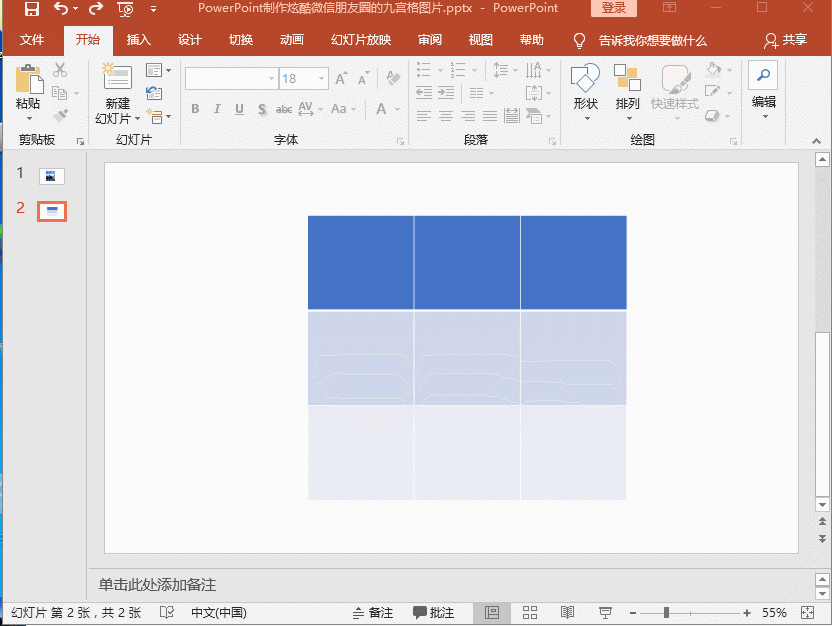Save the presentation with the floppy disk icon

coord(32,8)
